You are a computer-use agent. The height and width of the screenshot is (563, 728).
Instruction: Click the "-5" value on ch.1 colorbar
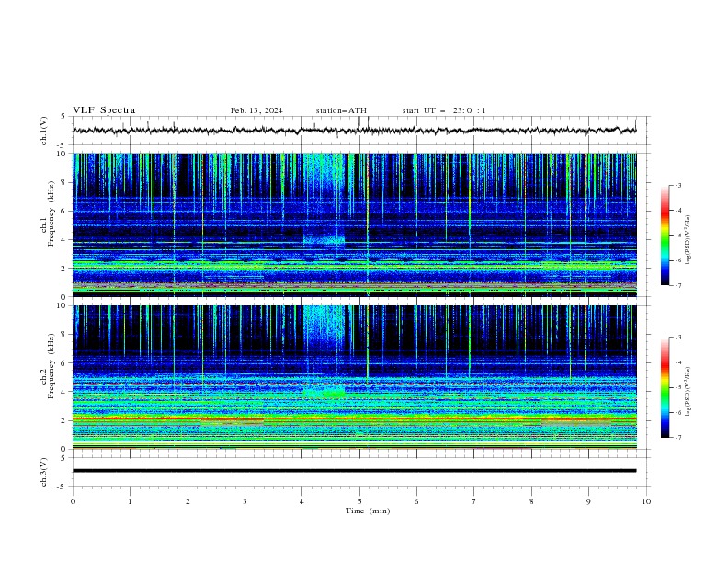[x=678, y=236]
